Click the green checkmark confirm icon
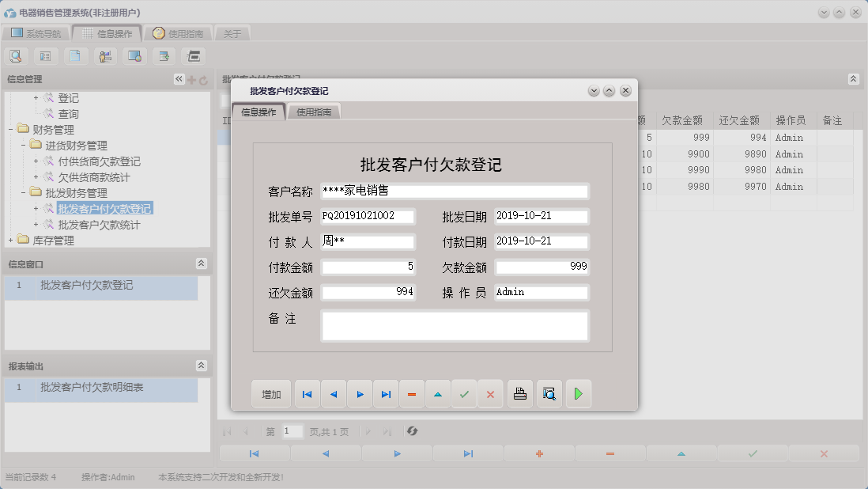 (x=465, y=393)
